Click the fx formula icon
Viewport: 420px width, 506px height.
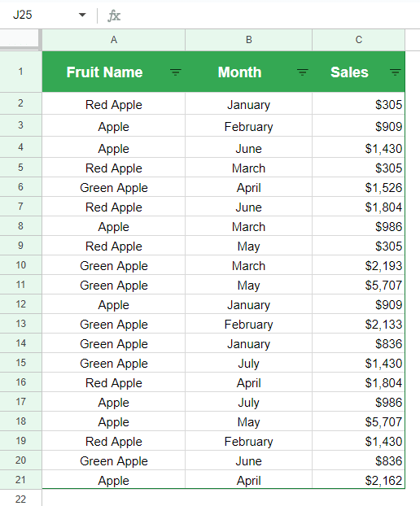point(114,15)
